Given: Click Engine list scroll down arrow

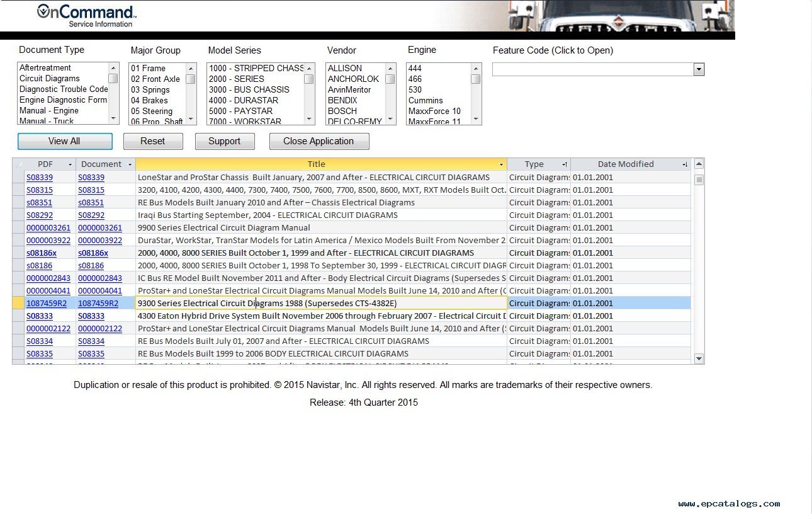Looking at the screenshot, I should tap(476, 119).
